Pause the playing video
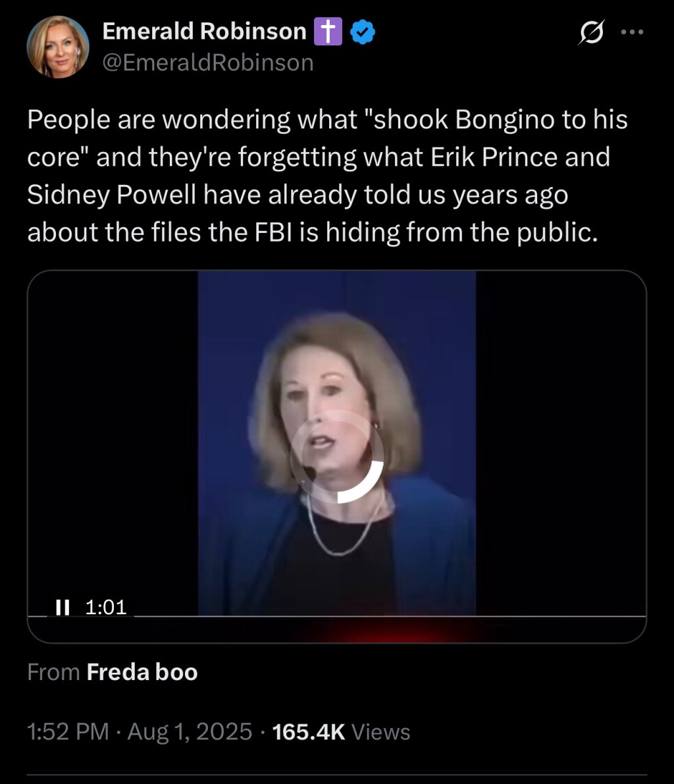The height and width of the screenshot is (784, 674). click(x=63, y=607)
